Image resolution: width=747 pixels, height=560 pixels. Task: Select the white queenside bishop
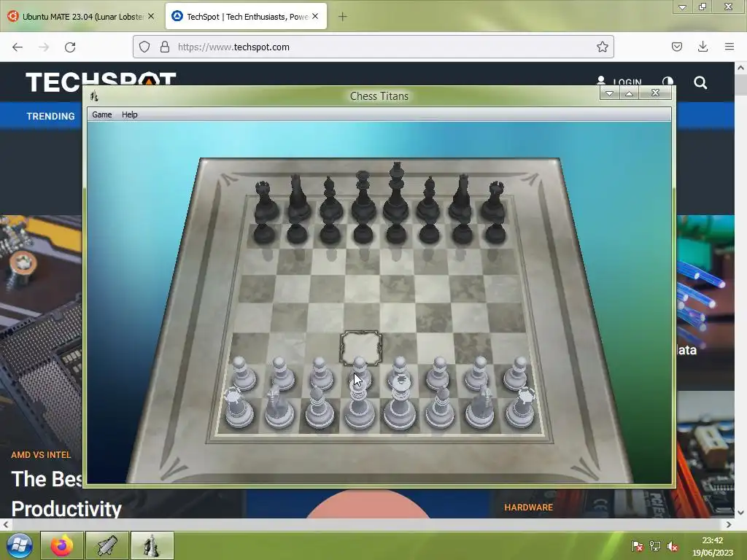[319, 407]
